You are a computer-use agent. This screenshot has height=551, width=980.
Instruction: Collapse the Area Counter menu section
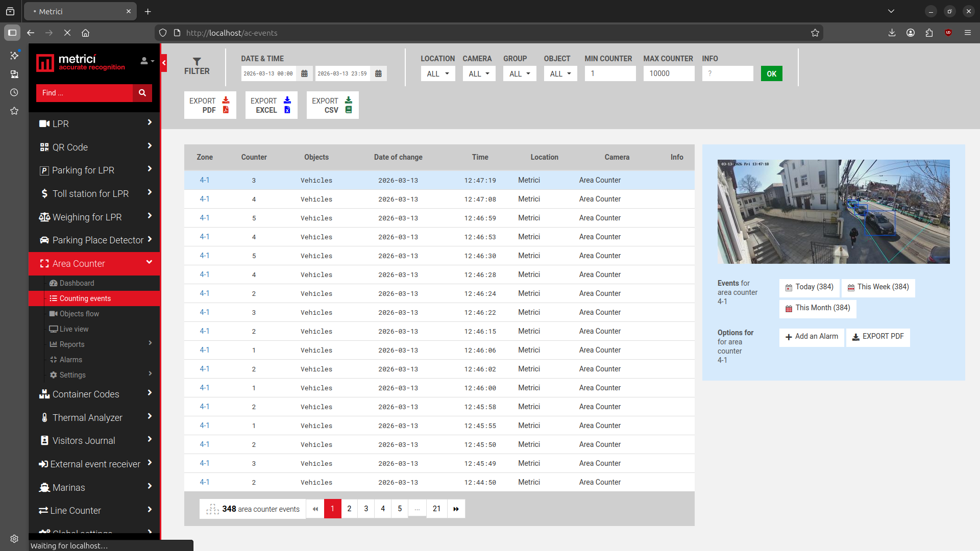click(94, 263)
